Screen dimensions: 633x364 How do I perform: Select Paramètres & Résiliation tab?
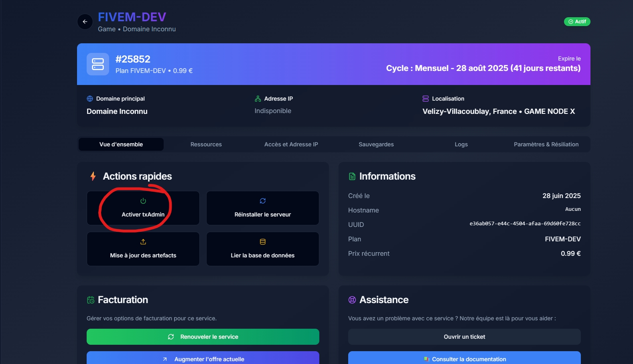(x=546, y=144)
